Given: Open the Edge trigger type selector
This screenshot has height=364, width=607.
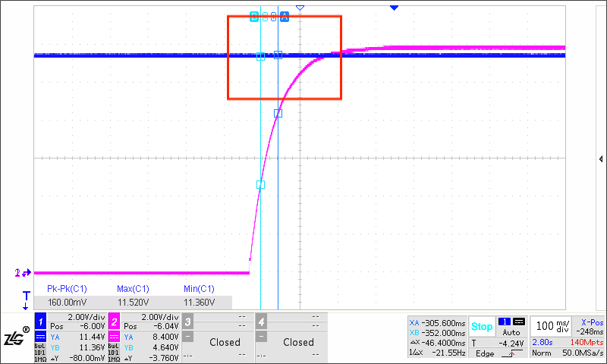Looking at the screenshot, I should point(485,353).
